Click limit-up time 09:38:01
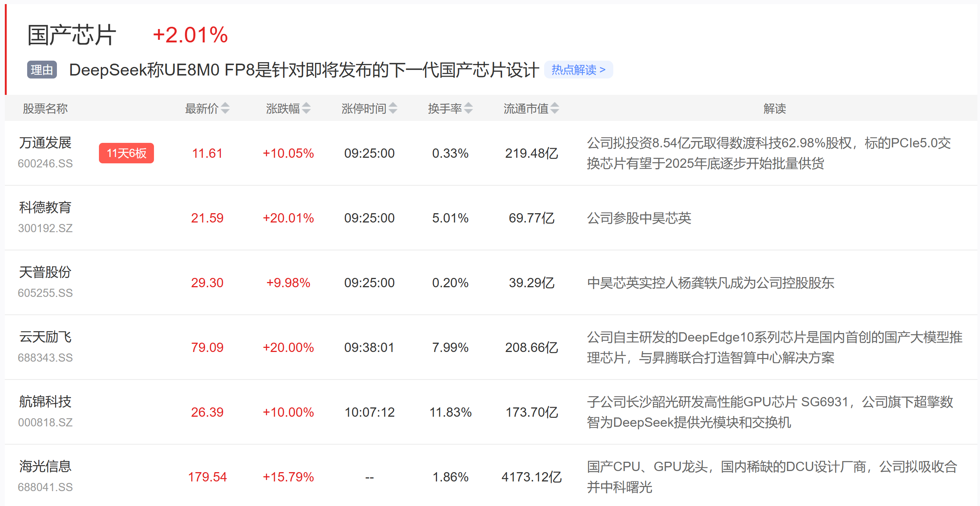This screenshot has height=506, width=980. 369,348
